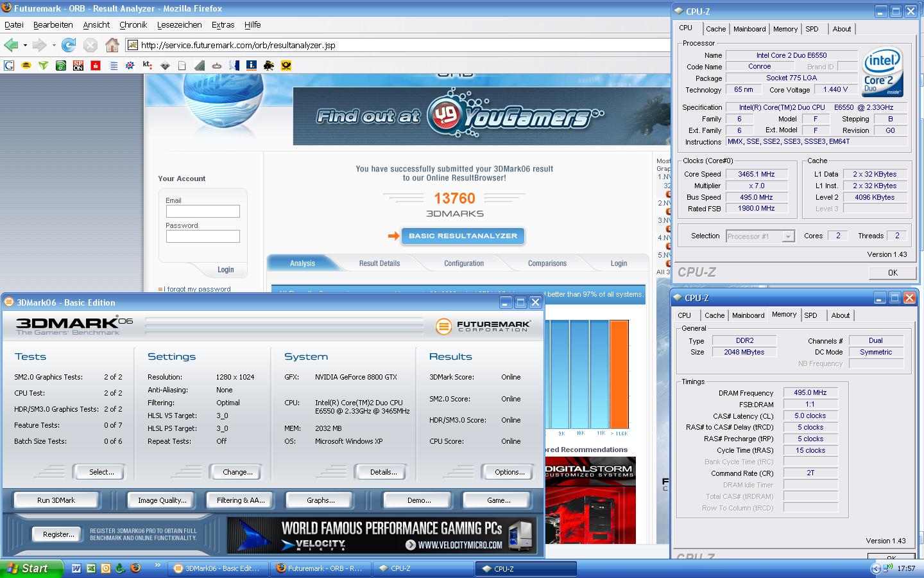Switch to Result Details tab
The image size is (924, 578).
379,263
